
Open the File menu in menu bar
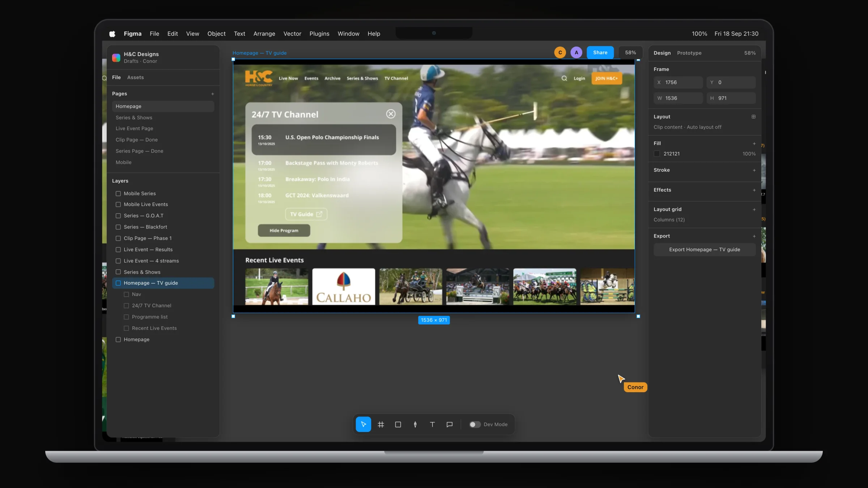154,34
